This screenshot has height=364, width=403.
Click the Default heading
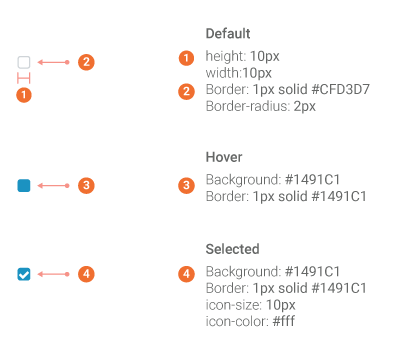[228, 34]
